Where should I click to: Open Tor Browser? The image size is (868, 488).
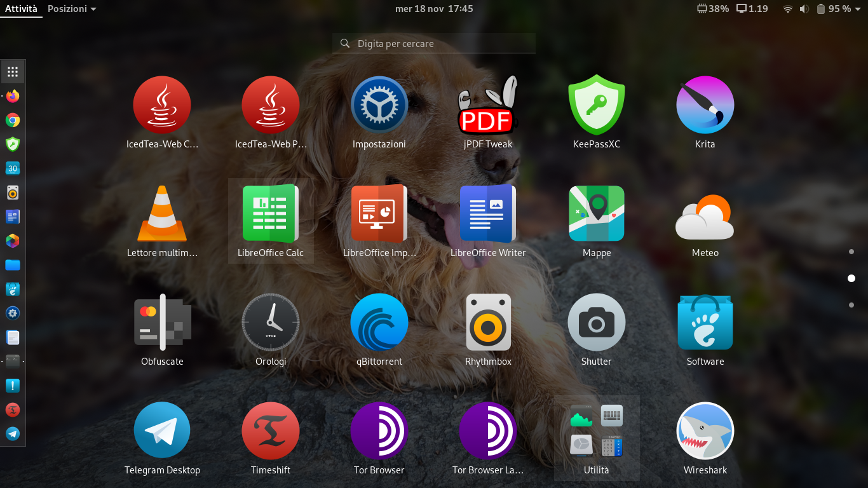pyautogui.click(x=379, y=431)
